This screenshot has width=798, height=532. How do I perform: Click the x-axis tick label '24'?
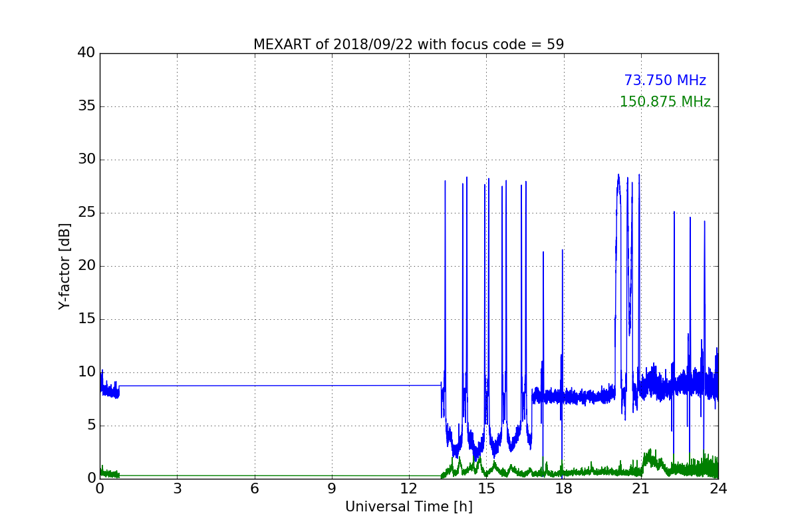pyautogui.click(x=718, y=489)
